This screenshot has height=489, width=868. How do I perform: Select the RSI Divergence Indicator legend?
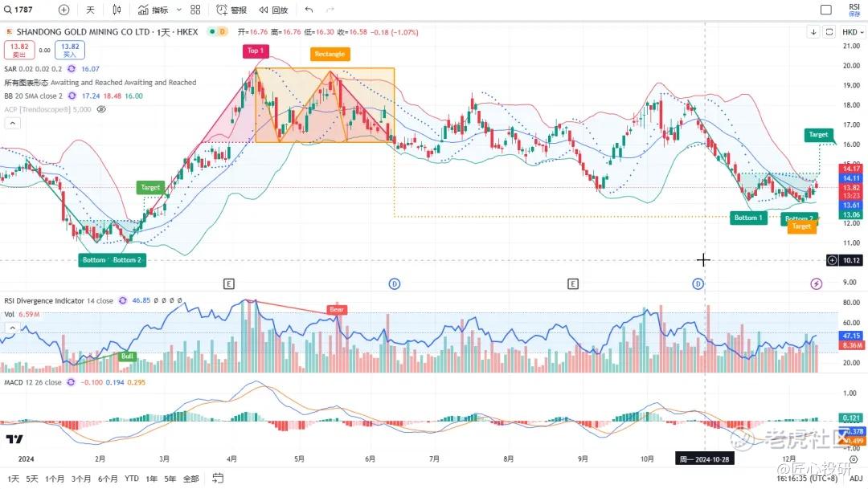pos(59,301)
